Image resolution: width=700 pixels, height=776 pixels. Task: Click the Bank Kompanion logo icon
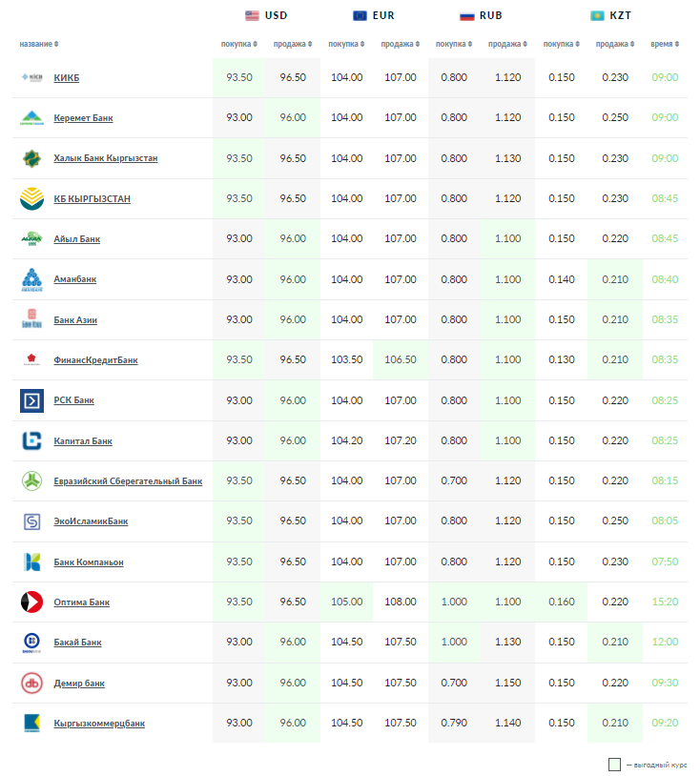31,562
